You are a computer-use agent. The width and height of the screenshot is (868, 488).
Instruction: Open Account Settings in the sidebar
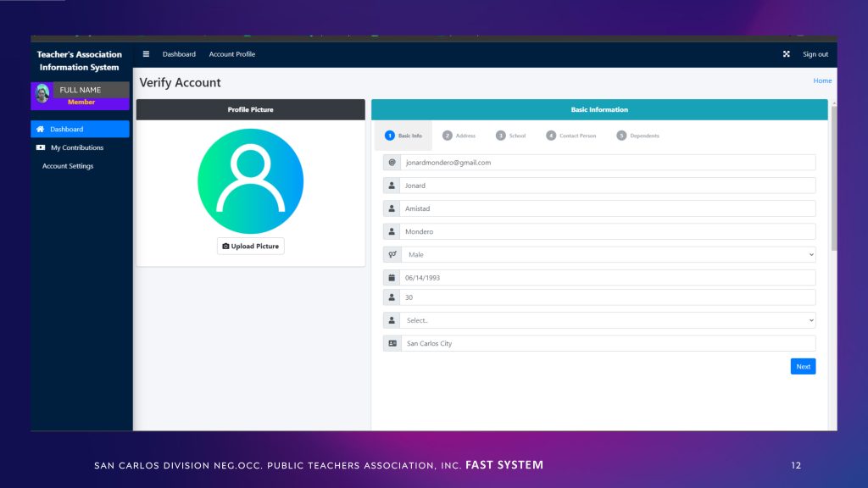tap(68, 166)
